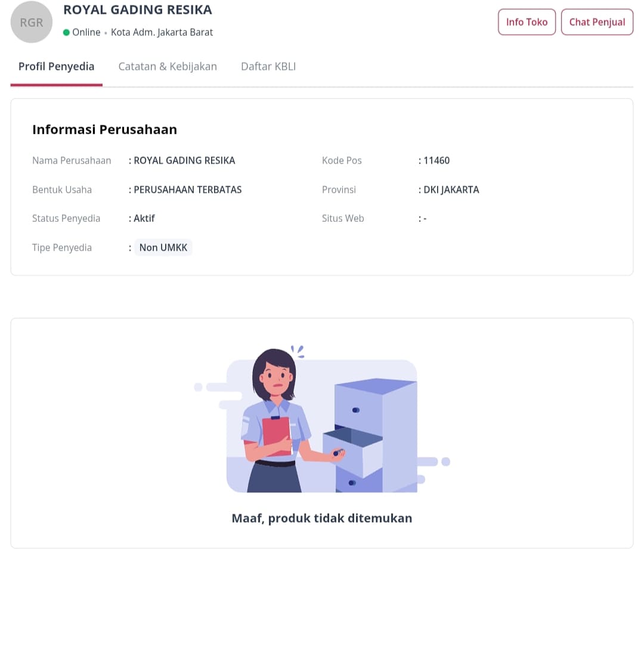Click the ROYAL GADING RESIKA store title
This screenshot has height=661, width=644.
tap(138, 10)
